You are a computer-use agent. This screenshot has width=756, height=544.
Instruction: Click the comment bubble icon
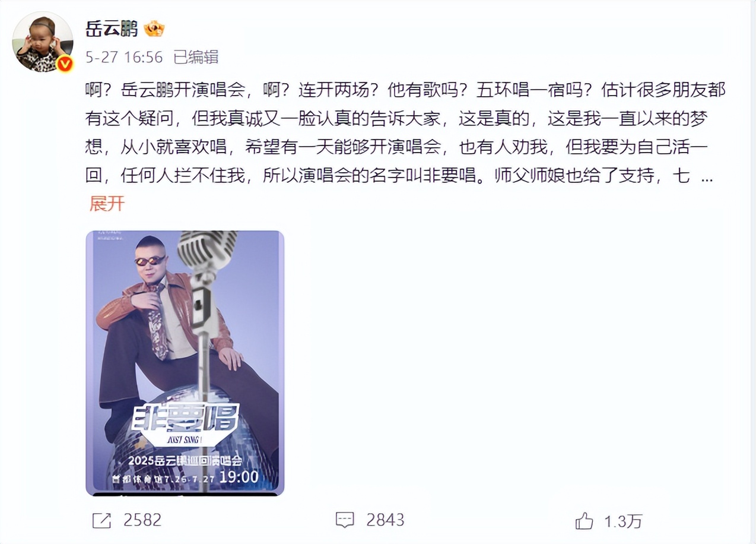tap(345, 521)
